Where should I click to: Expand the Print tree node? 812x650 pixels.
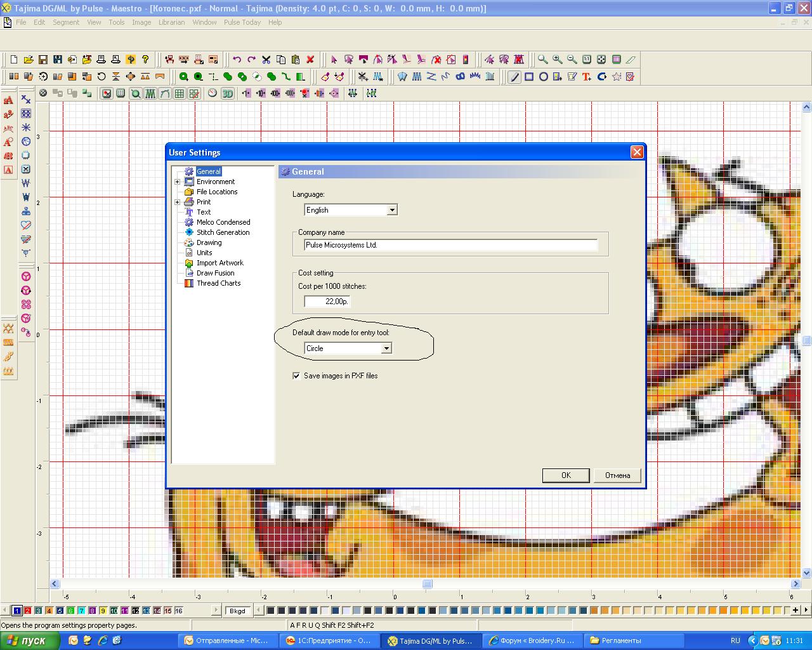(x=178, y=202)
